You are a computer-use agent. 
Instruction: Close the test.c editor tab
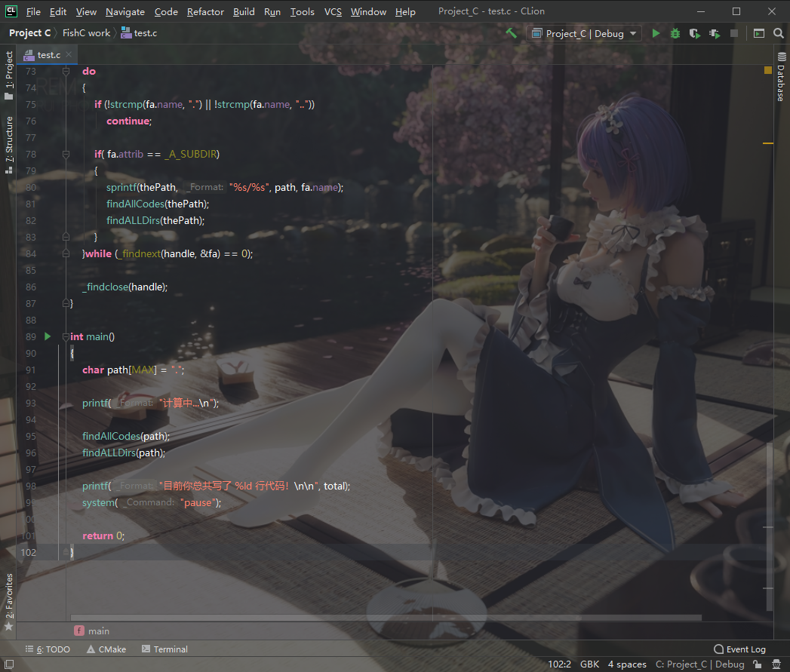69,54
